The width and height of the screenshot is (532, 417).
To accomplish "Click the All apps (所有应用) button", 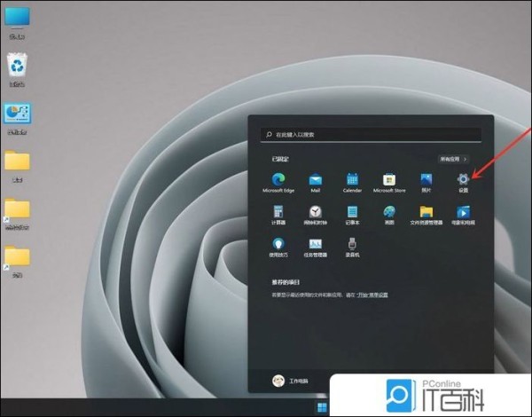I will point(453,159).
